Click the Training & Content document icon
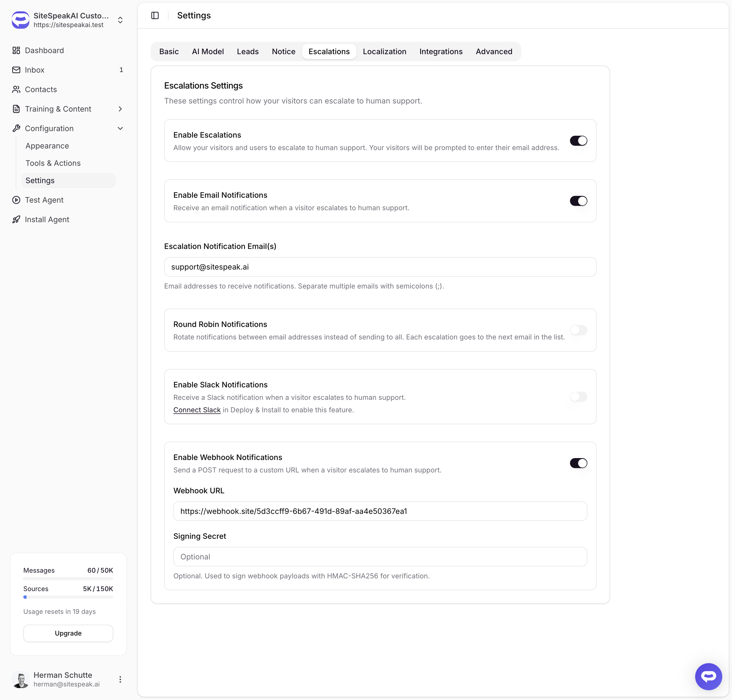732x700 pixels. (x=16, y=109)
